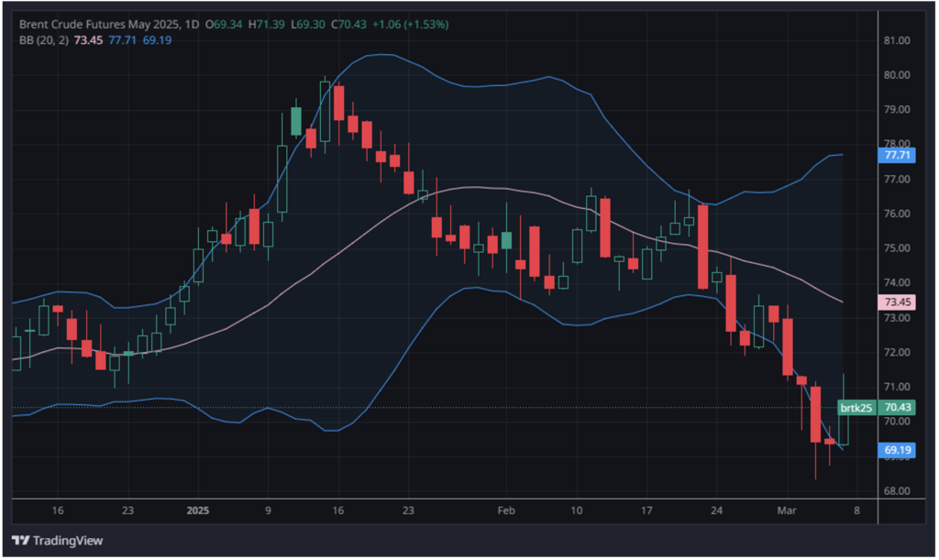
Task: Click the green 70.43 last price tag
Action: click(x=895, y=407)
